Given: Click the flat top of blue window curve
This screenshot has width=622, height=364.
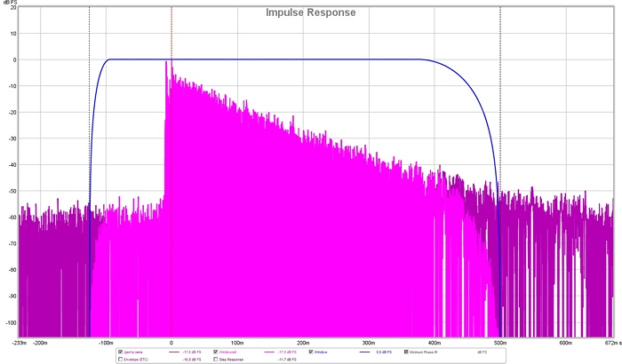Looking at the screenshot, I should (267, 59).
